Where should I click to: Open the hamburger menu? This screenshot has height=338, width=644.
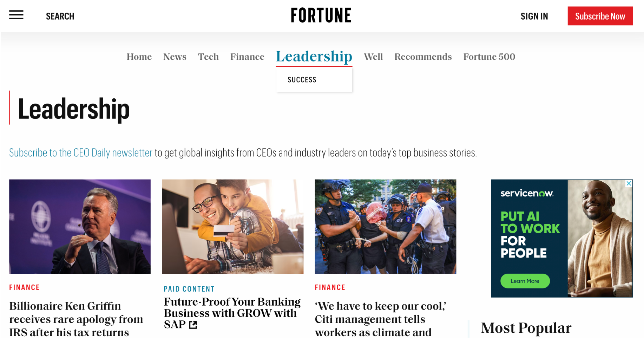tap(16, 15)
